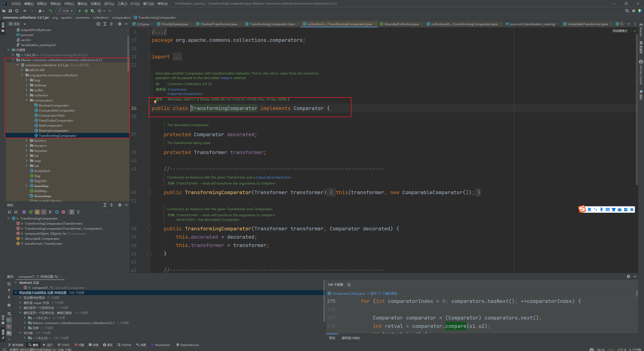644x351 pixels.
Task: Go to the previous occurrence with the up arrow in the Find panel
Action: [9, 290]
